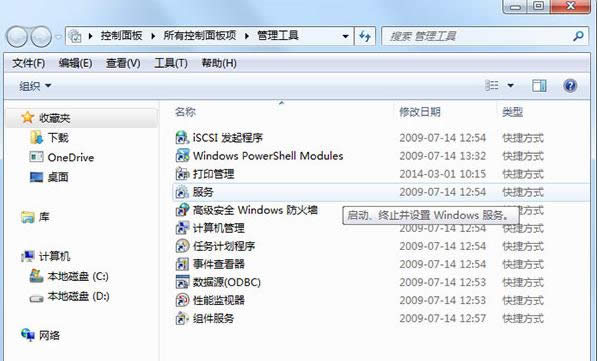Click 所有控制面板项 in the breadcrumb
This screenshot has height=361, width=598.
200,36
